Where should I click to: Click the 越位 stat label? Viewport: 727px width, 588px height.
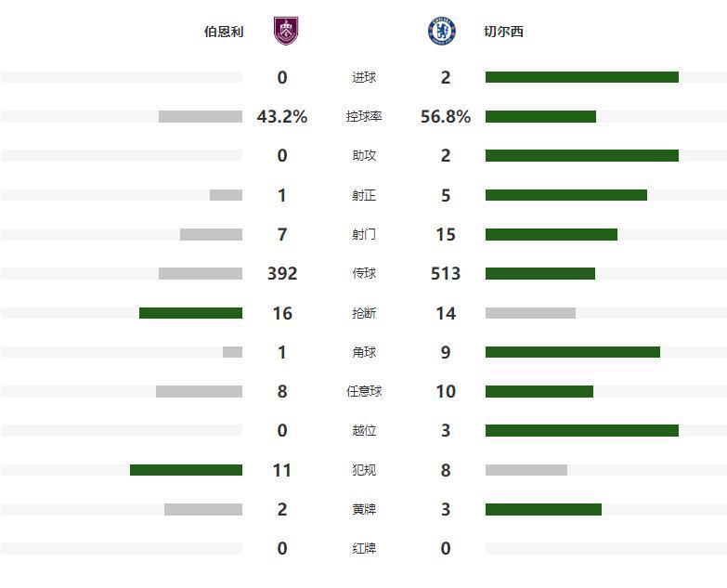tap(364, 431)
